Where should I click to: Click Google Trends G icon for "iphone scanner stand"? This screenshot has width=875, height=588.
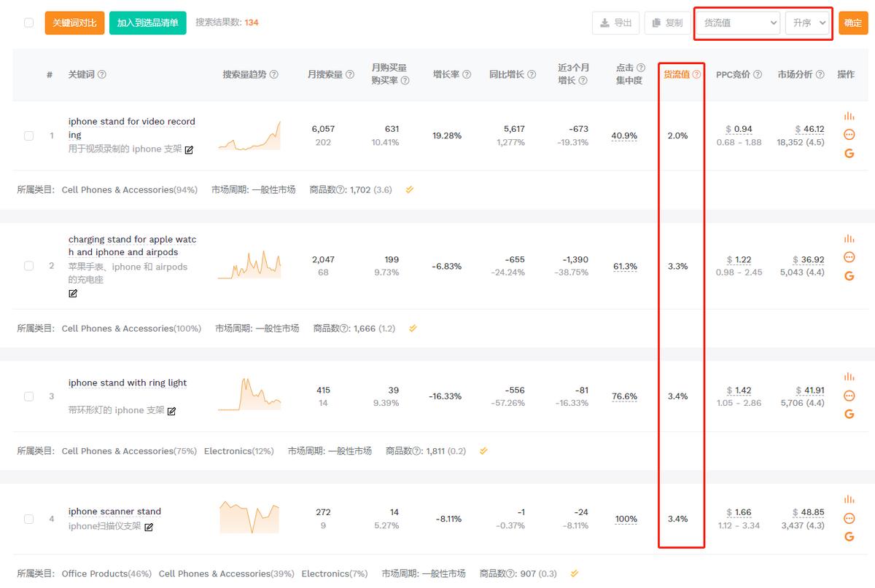pyautogui.click(x=849, y=536)
